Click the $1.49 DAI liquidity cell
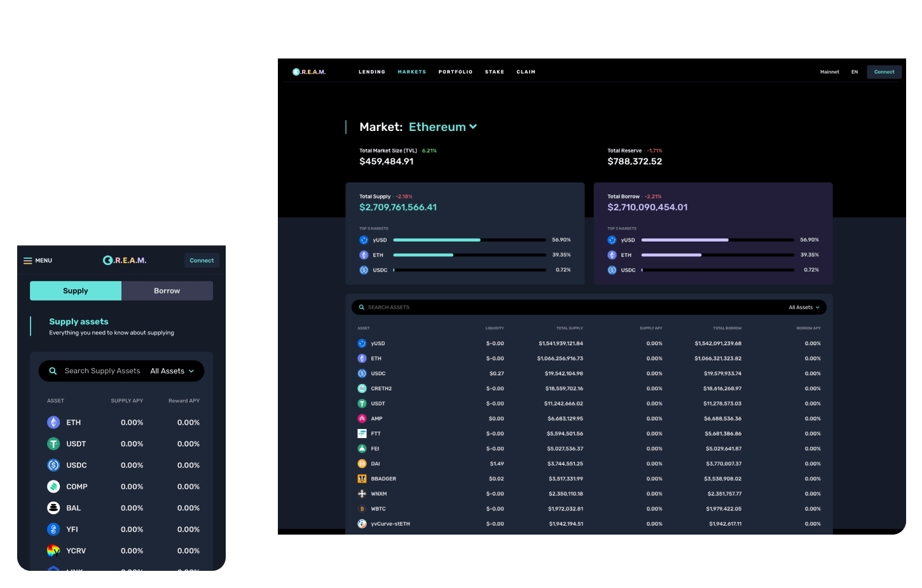922x588 pixels. [x=497, y=464]
